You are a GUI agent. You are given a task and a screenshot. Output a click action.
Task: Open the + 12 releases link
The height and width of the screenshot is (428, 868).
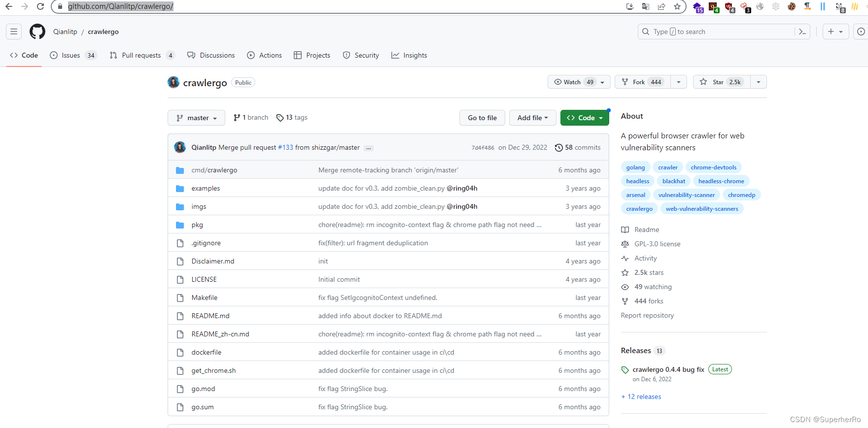coord(641,396)
